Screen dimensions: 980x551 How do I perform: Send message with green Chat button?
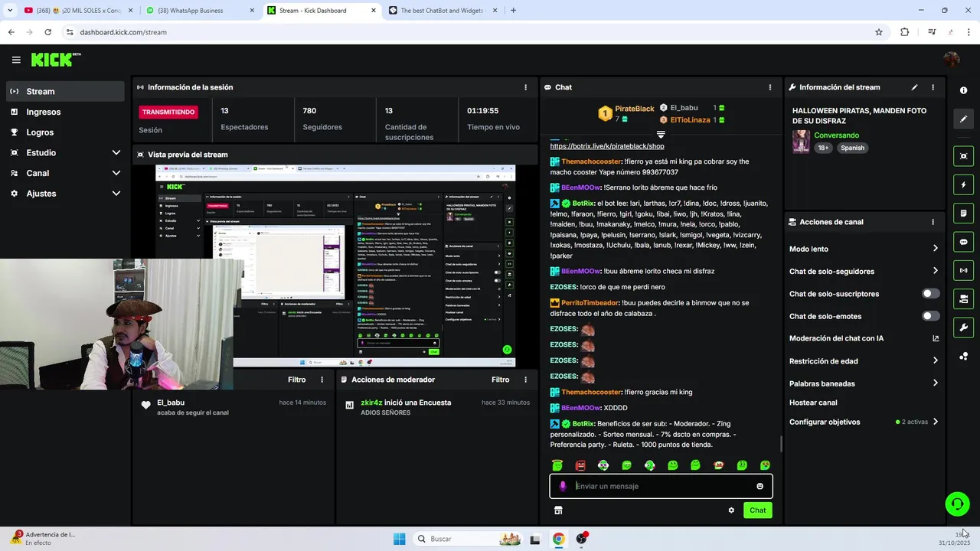[757, 510]
